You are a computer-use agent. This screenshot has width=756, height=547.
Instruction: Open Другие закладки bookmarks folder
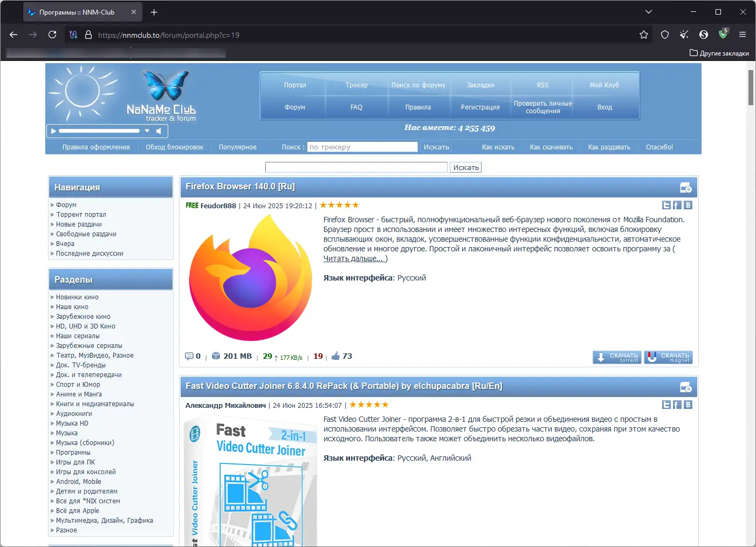(x=719, y=53)
